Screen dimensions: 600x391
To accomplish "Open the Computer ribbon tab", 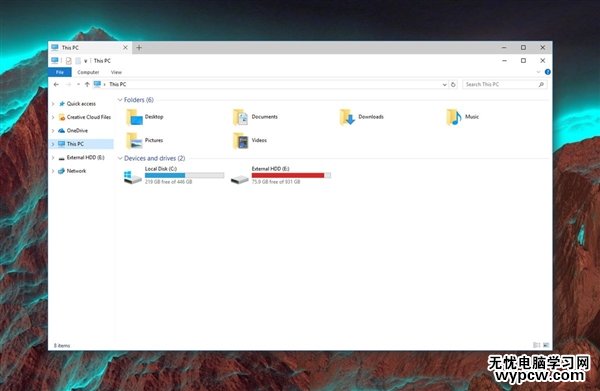I will point(88,72).
